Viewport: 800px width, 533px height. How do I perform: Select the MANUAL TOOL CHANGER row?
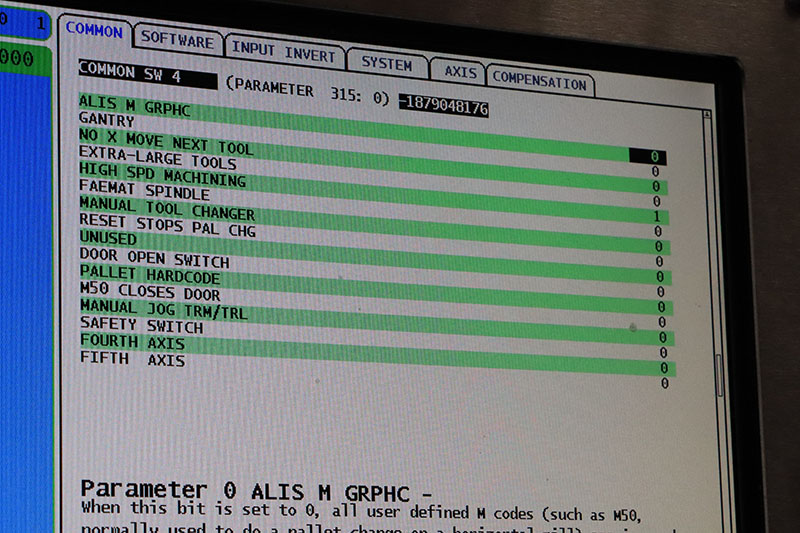[374, 225]
